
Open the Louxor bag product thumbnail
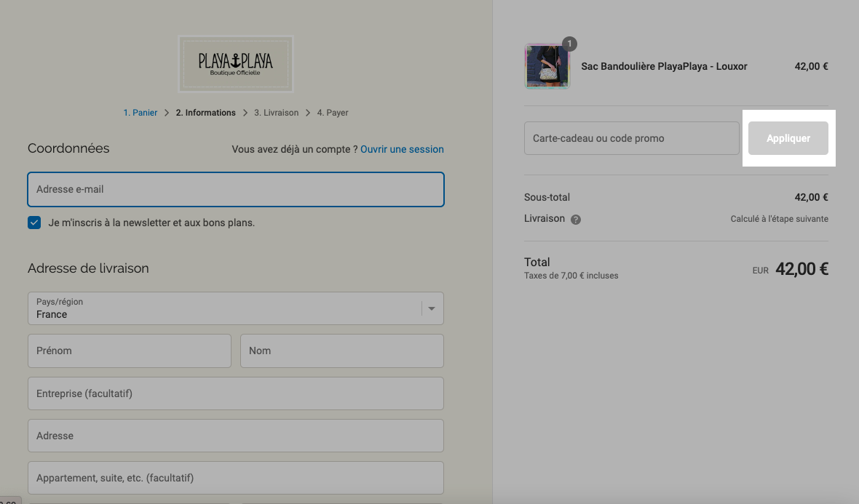(547, 67)
